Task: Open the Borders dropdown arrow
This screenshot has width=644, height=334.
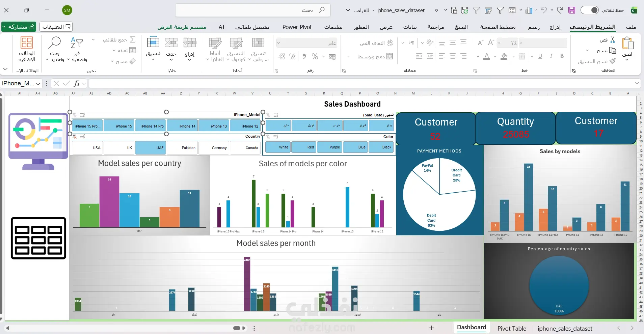Action: pos(513,56)
